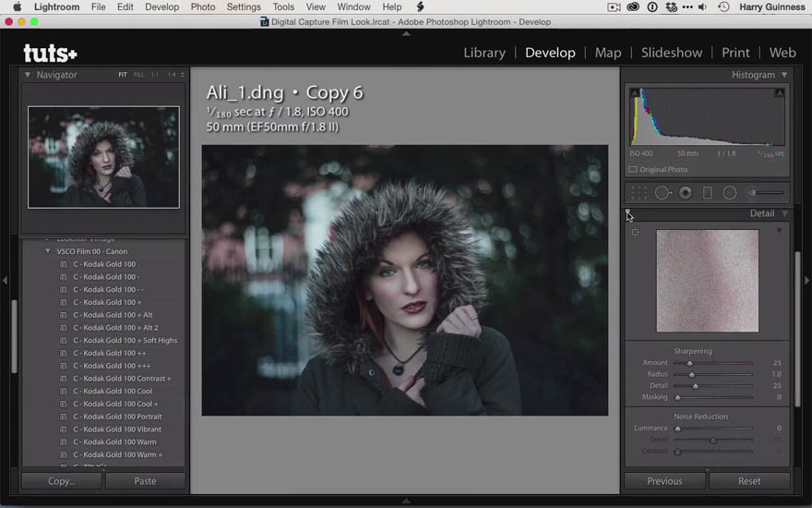This screenshot has width=812, height=508.
Task: Click the Reset button
Action: [749, 481]
